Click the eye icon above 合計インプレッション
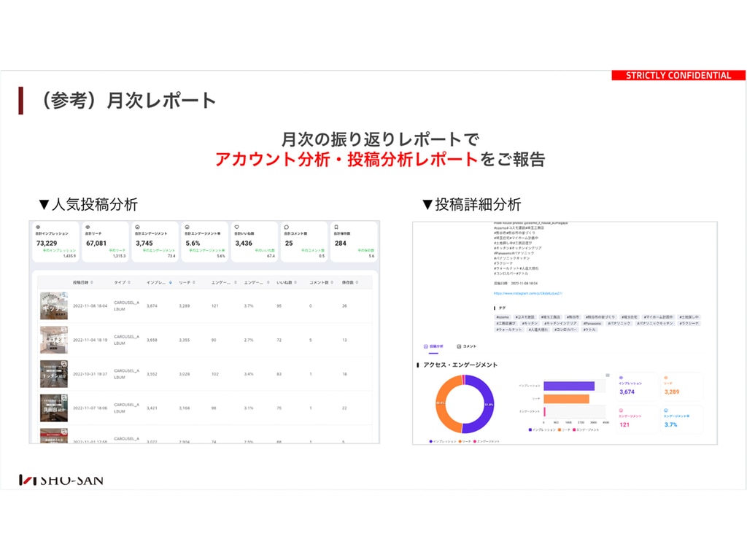 click(x=37, y=227)
